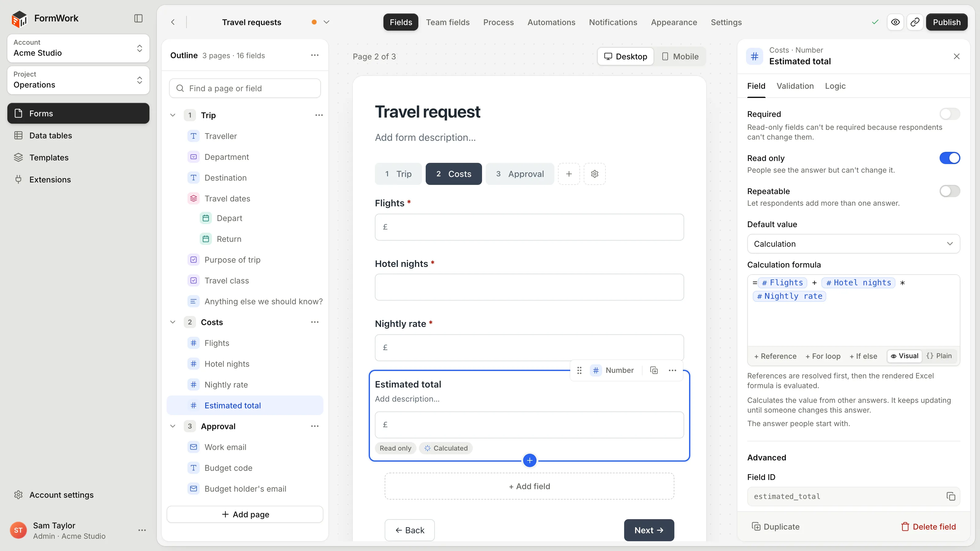Screen dimensions: 980x551
Task: Switch preview to Mobile view
Action: tap(680, 56)
